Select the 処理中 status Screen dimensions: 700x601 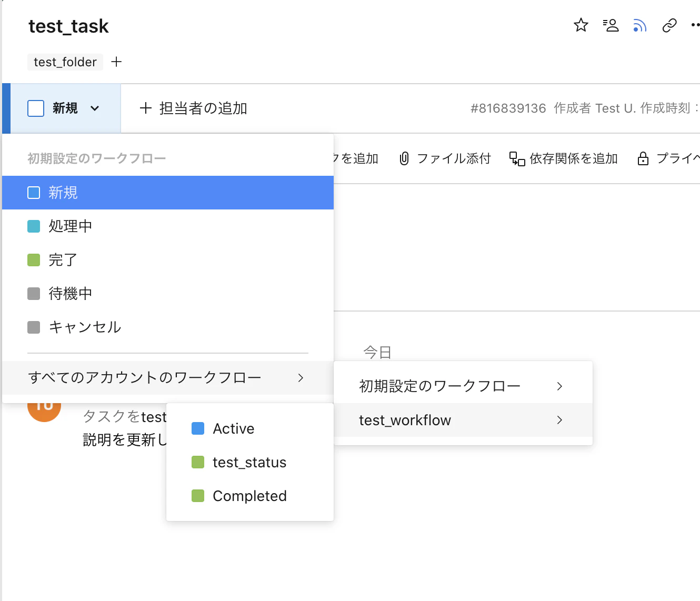pyautogui.click(x=168, y=226)
